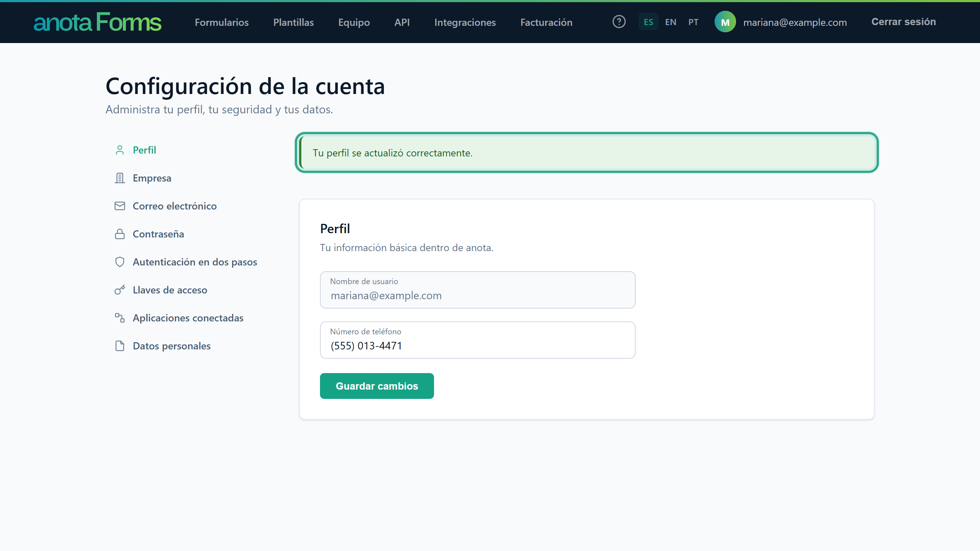980x551 pixels.
Task: Select the Empresa sidebar label
Action: (152, 178)
